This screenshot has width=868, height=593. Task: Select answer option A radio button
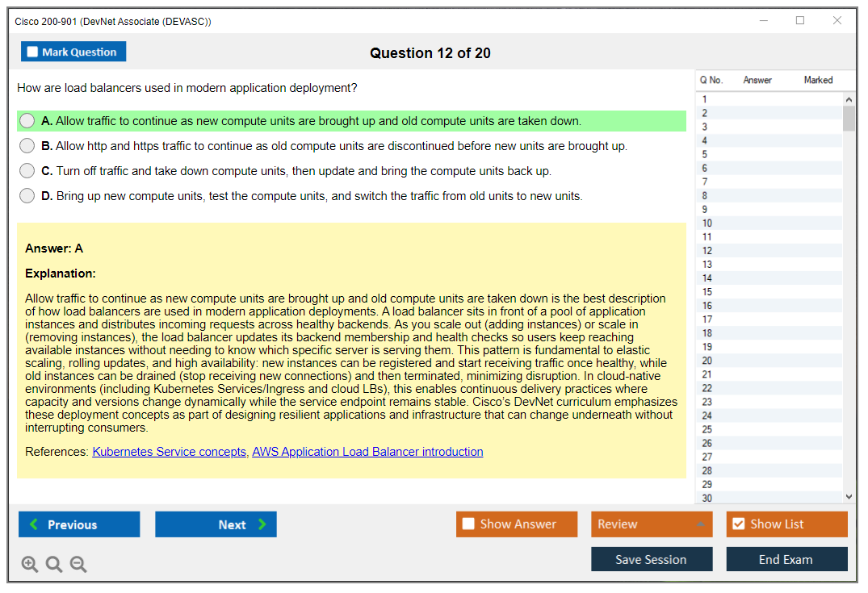click(x=27, y=121)
